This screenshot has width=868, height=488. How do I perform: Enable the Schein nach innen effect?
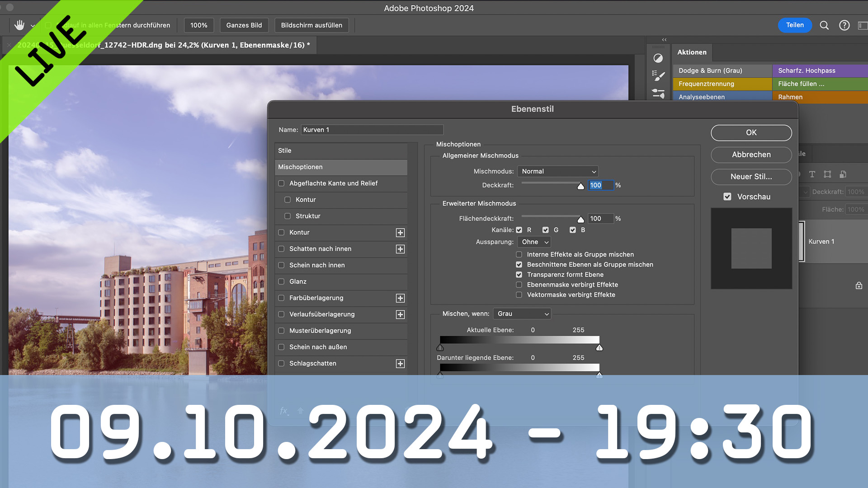point(281,265)
